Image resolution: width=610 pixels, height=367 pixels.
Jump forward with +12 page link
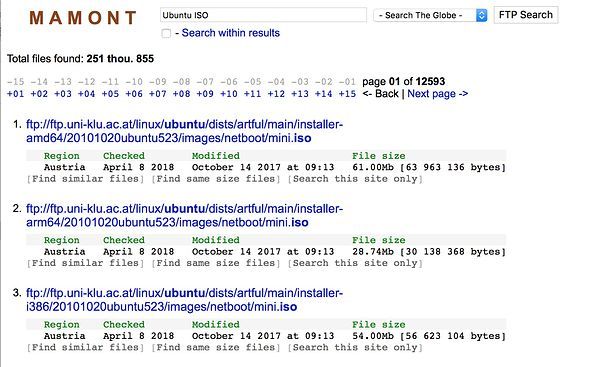tap(276, 94)
